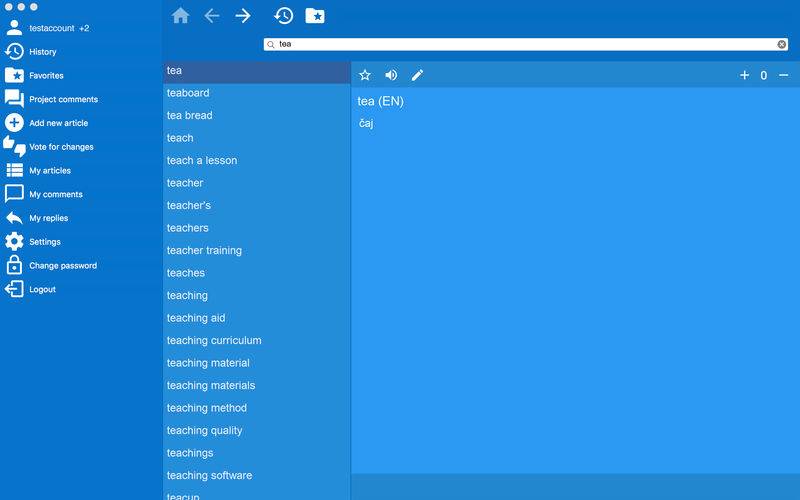The width and height of the screenshot is (800, 500).
Task: Play pronunciation with the speaker icon
Action: [391, 75]
